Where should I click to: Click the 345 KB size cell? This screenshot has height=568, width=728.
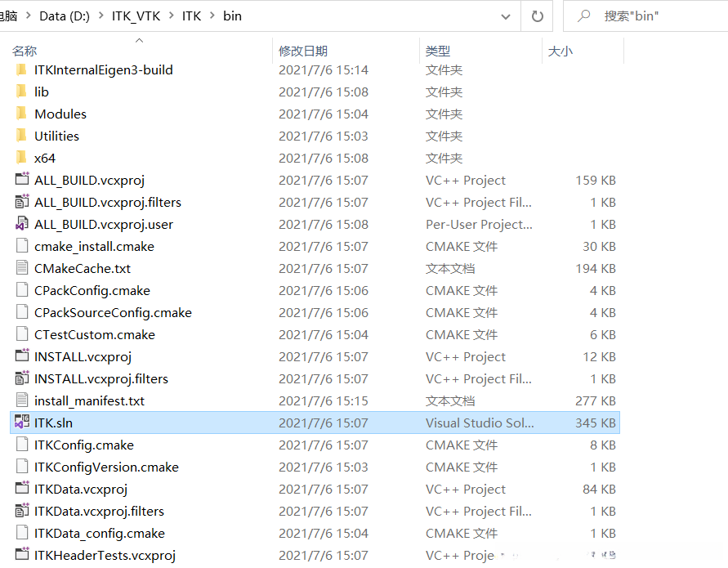pyautogui.click(x=596, y=423)
